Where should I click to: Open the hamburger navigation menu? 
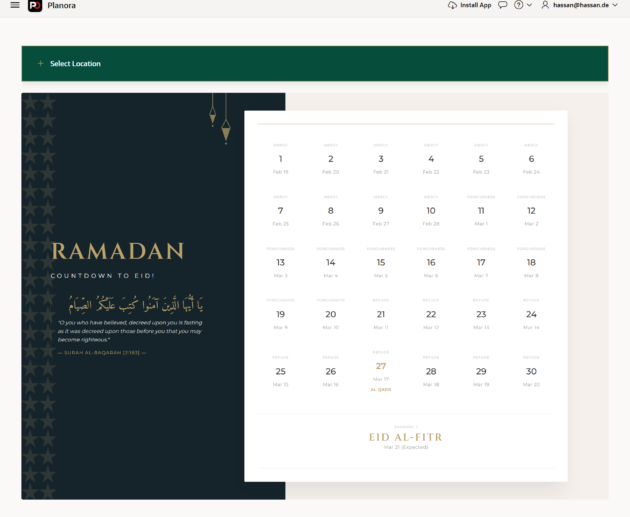tap(15, 5)
